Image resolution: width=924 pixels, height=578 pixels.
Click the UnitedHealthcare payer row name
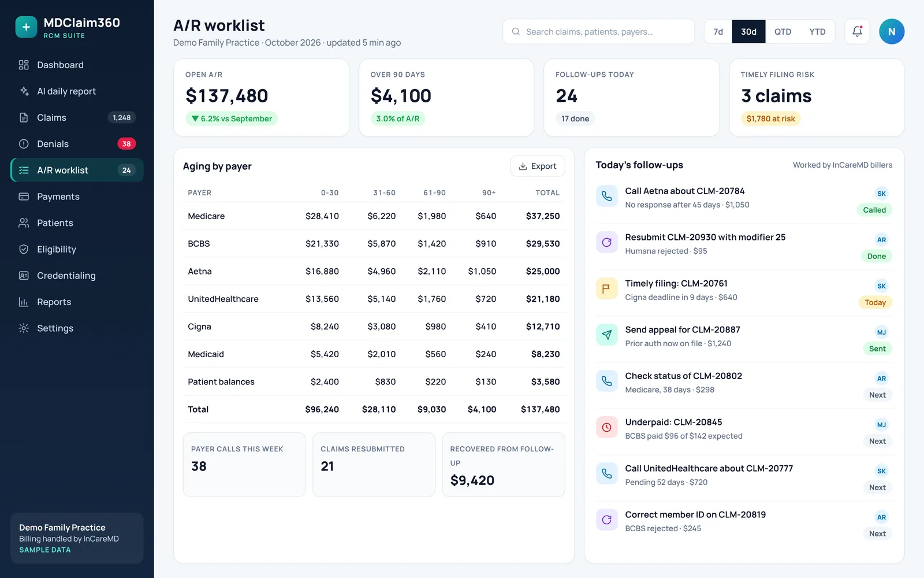223,299
